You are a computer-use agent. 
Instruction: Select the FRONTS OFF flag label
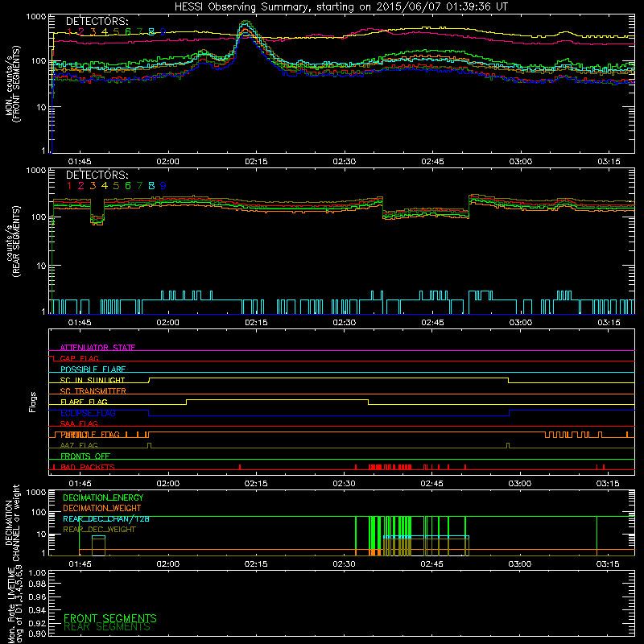(85, 456)
